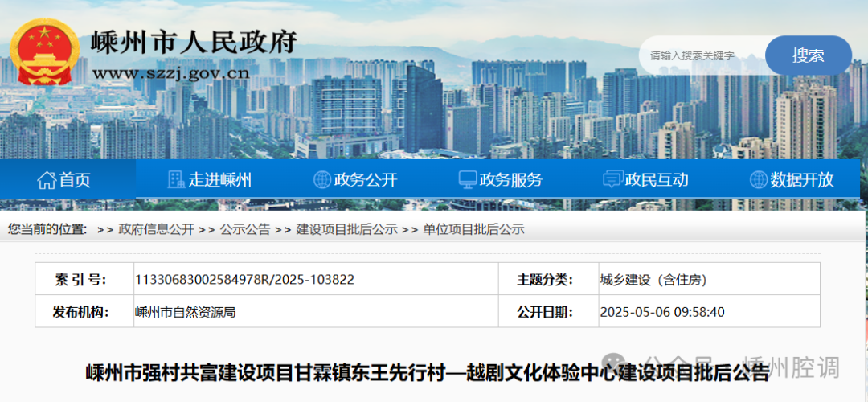
Task: Click the globe icon beside 数据开放
Action: coord(758,180)
